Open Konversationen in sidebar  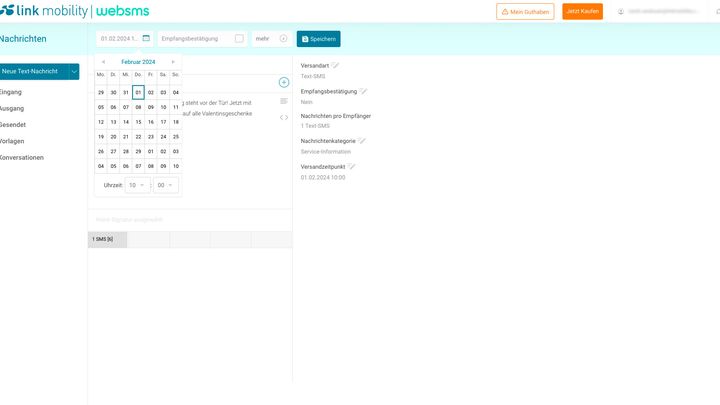point(22,158)
